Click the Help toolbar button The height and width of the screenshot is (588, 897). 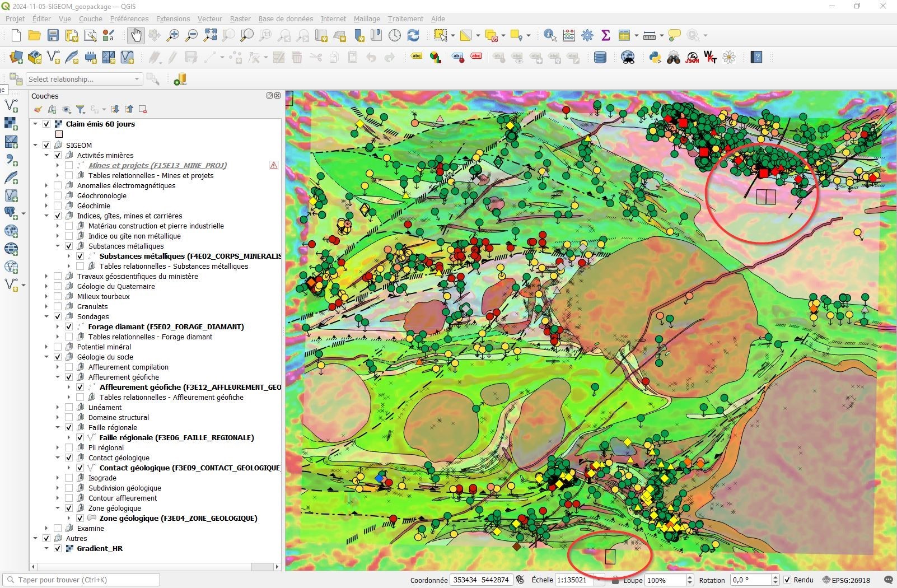(756, 58)
